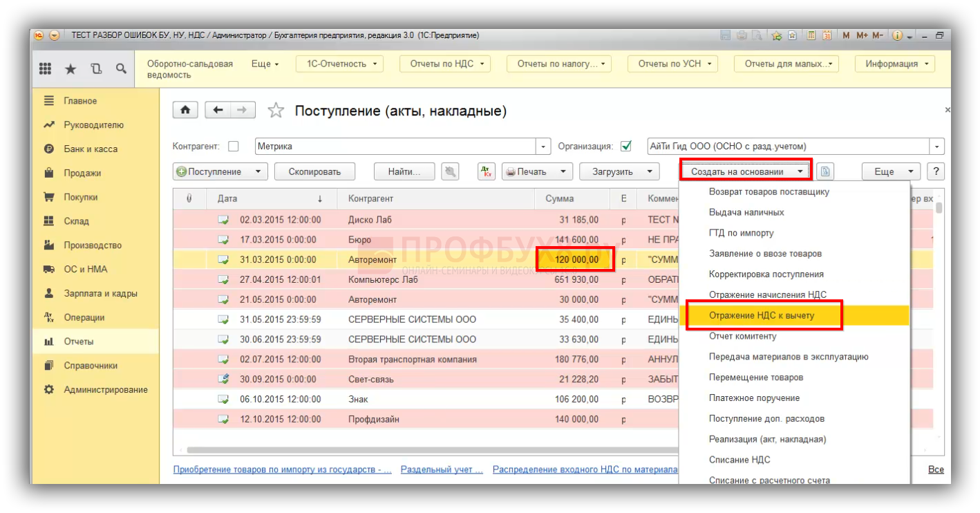Open the Печать dropdown button

point(537,171)
